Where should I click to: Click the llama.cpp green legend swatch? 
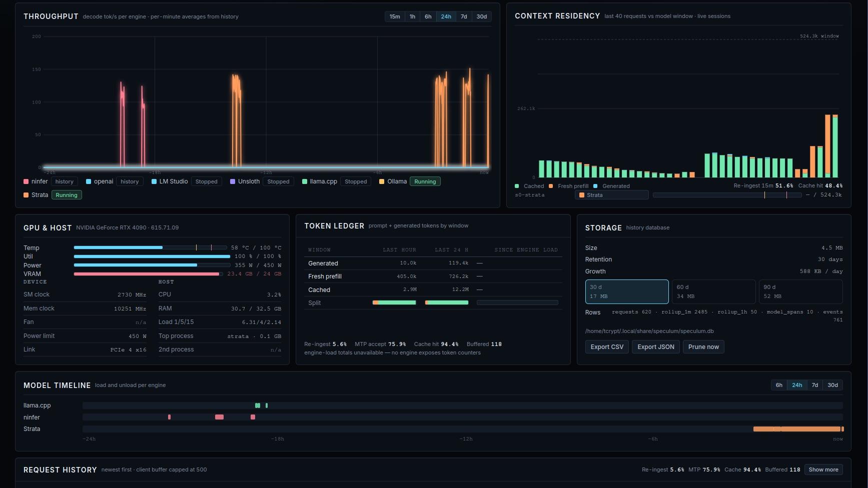pos(305,181)
